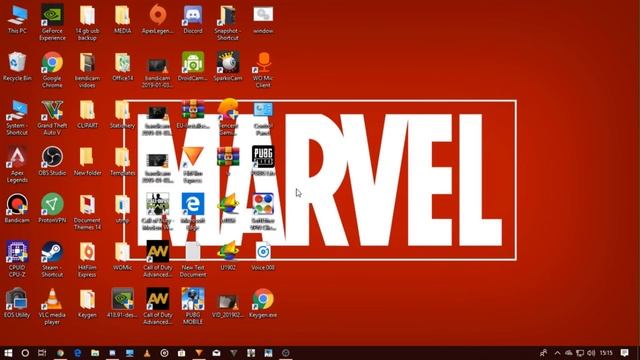This screenshot has width=640, height=360.
Task: Select the Steam - Shortcut icon
Action: click(52, 259)
